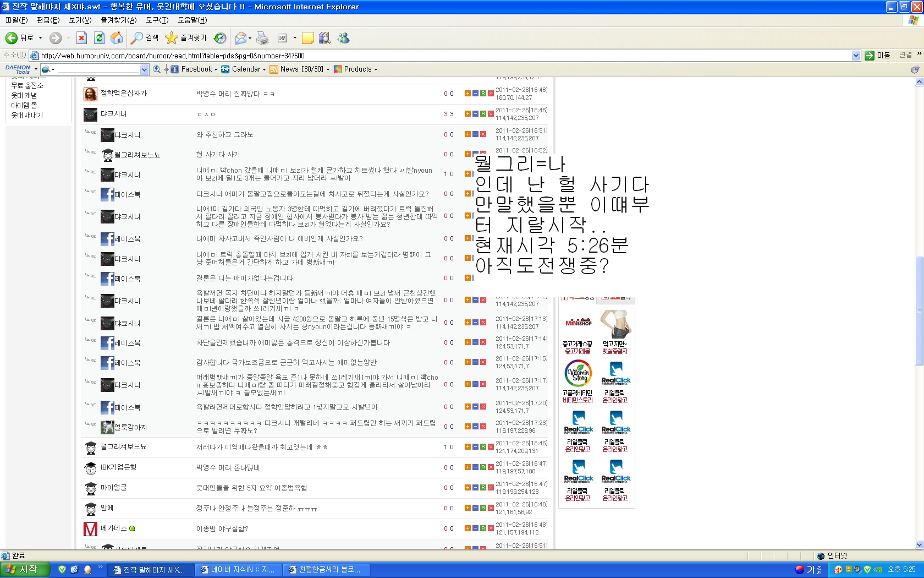Refresh the page with the green arrows icon
Viewport: 924px width, 578px height.
pyautogui.click(x=99, y=38)
